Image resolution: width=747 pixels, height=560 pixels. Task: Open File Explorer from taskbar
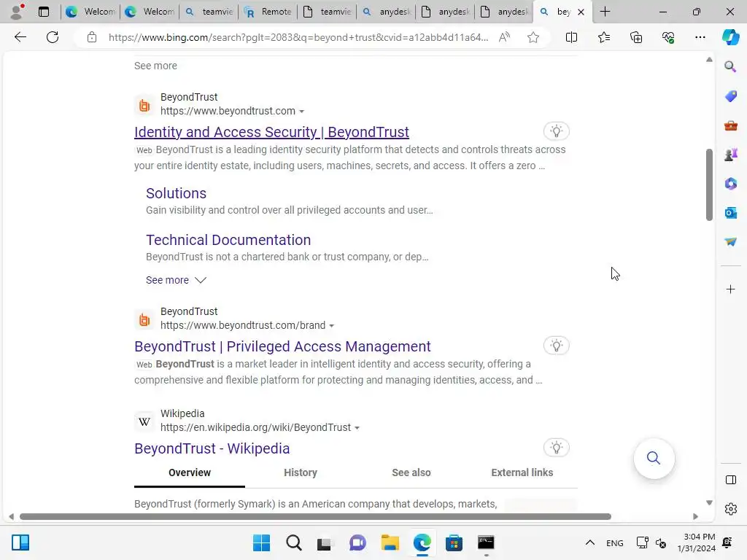390,542
